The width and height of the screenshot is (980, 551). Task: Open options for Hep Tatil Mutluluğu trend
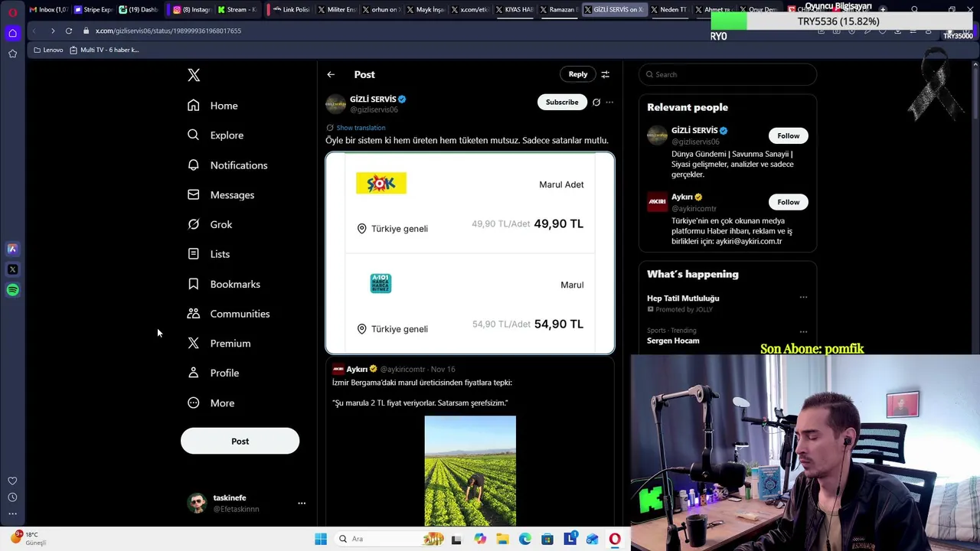(803, 297)
